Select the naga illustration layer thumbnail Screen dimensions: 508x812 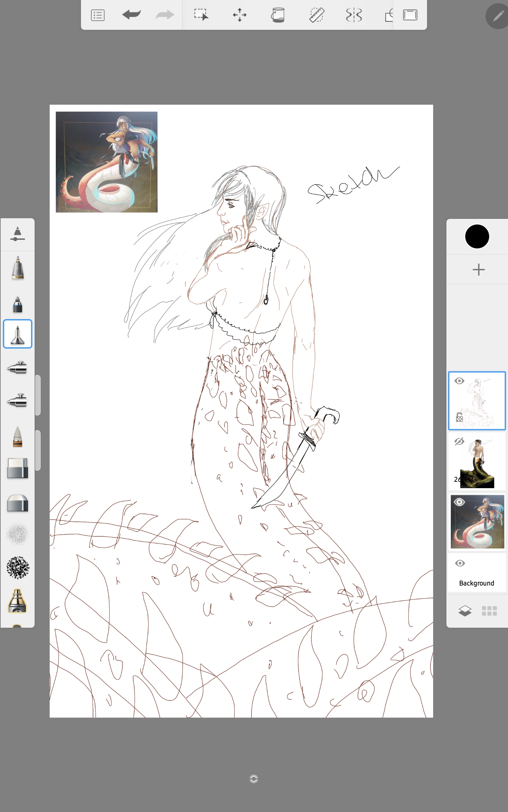click(477, 522)
